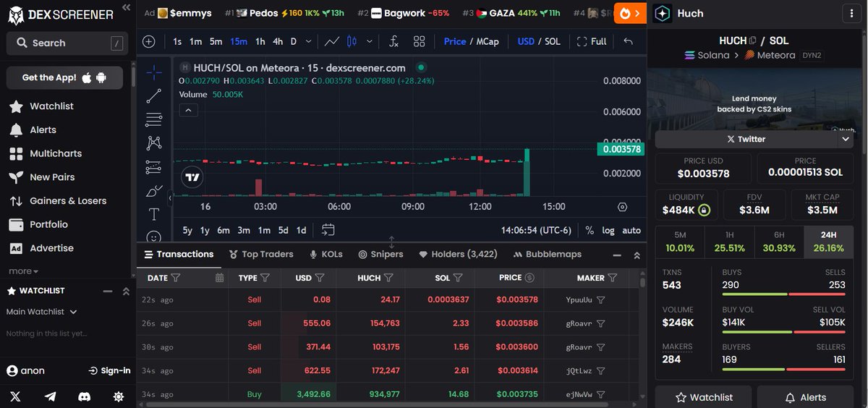Expand the more menu in sidebar
868x408 pixels.
point(23,271)
